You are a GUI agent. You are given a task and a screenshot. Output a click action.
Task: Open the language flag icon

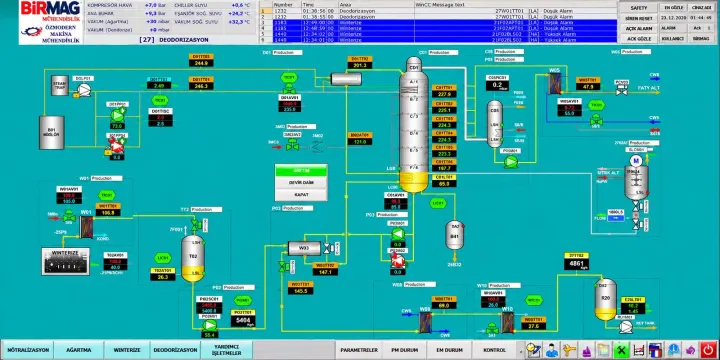pos(655,349)
